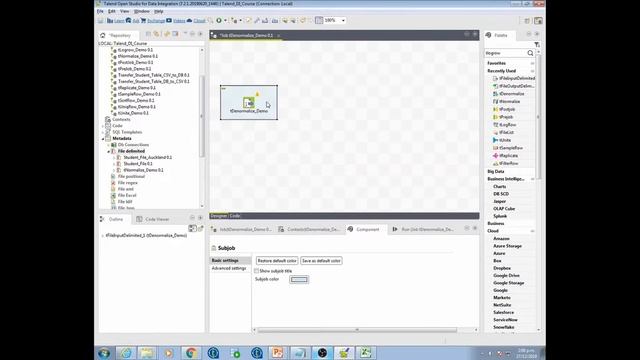
Task: Click the Save toolbar icon
Action: [x=100, y=20]
